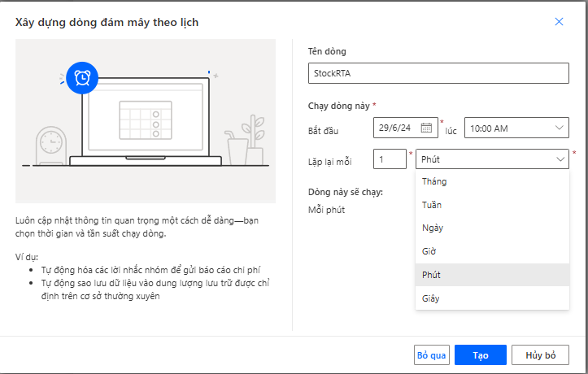The image size is (588, 374).
Task: Click the plant and cup illustration
Action: (x=246, y=141)
